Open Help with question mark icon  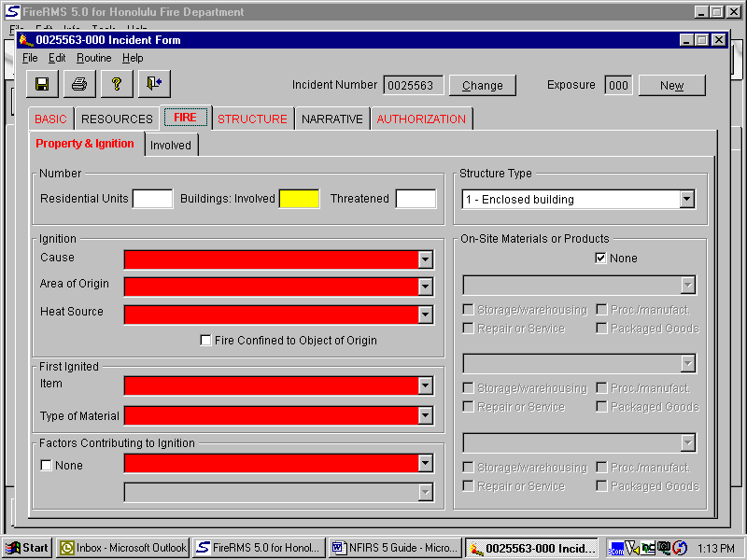pyautogui.click(x=117, y=84)
